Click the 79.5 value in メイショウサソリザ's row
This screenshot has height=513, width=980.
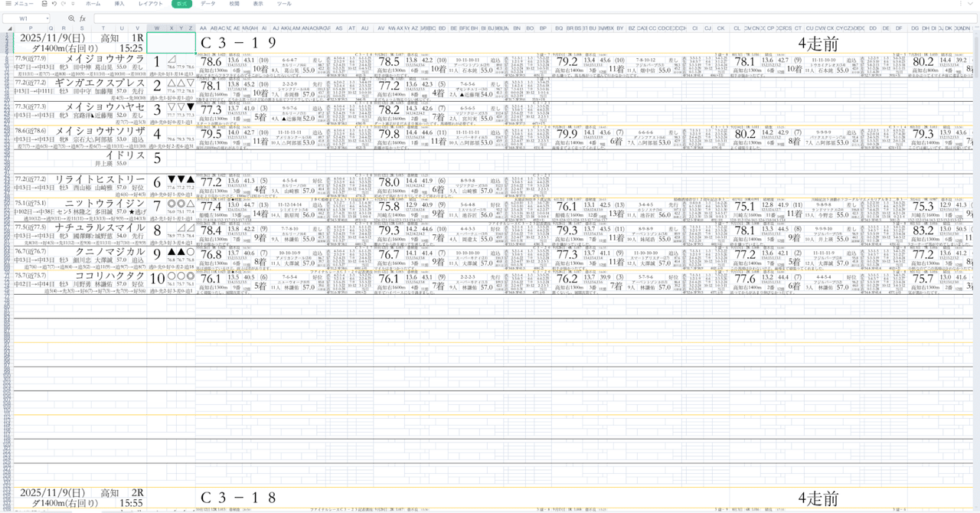(211, 134)
